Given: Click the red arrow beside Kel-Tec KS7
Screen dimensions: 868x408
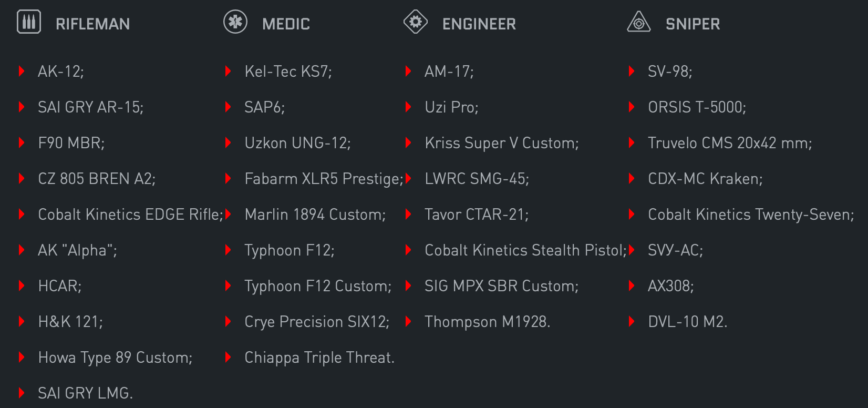Looking at the screenshot, I should (x=228, y=71).
